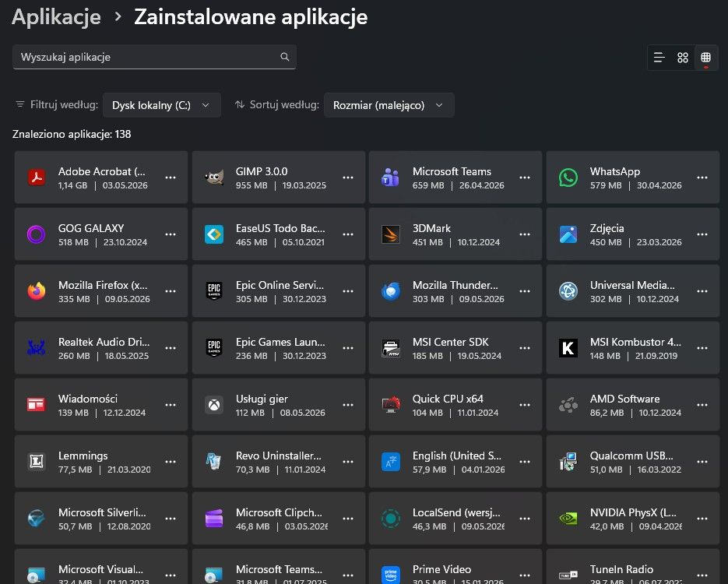Open more options for 3DMark
The image size is (728, 584).
click(x=525, y=234)
